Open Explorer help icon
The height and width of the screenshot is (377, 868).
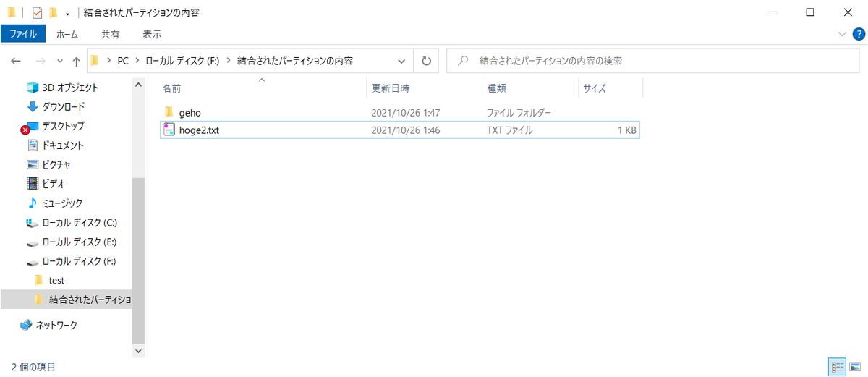857,34
